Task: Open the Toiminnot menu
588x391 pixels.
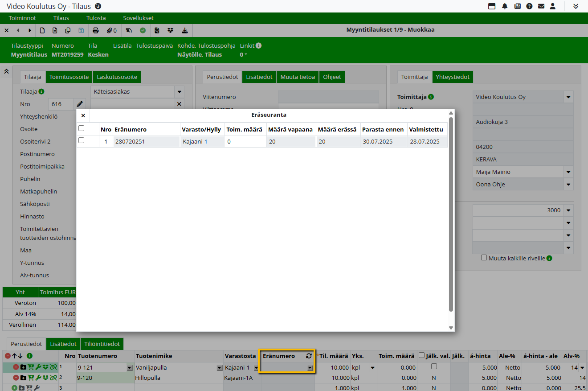Action: [22, 18]
